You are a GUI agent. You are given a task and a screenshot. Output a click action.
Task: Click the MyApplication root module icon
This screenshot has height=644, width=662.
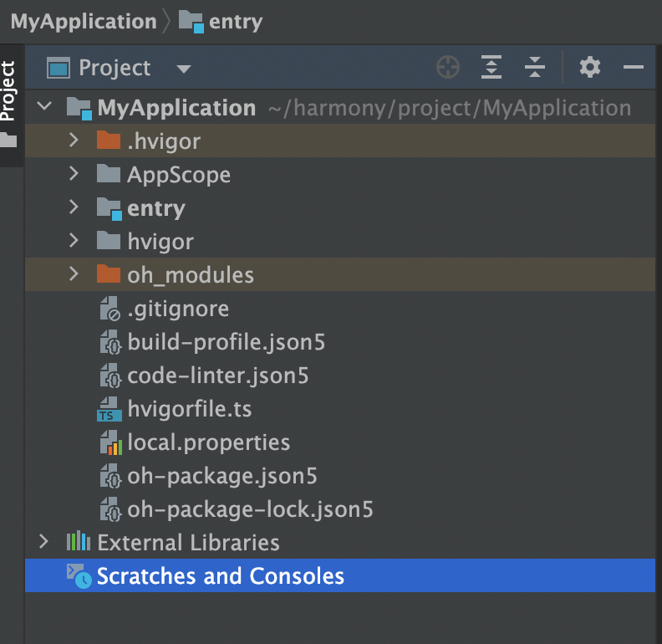pyautogui.click(x=79, y=108)
